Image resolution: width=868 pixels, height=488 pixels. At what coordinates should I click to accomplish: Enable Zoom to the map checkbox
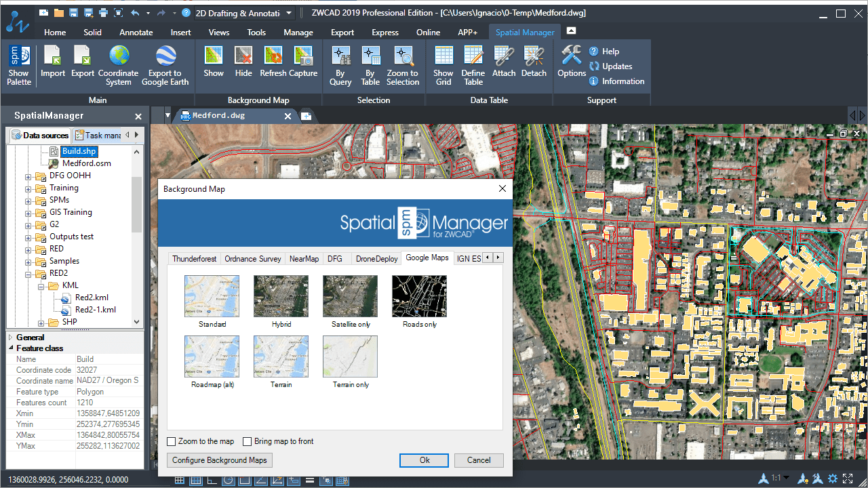[172, 442]
